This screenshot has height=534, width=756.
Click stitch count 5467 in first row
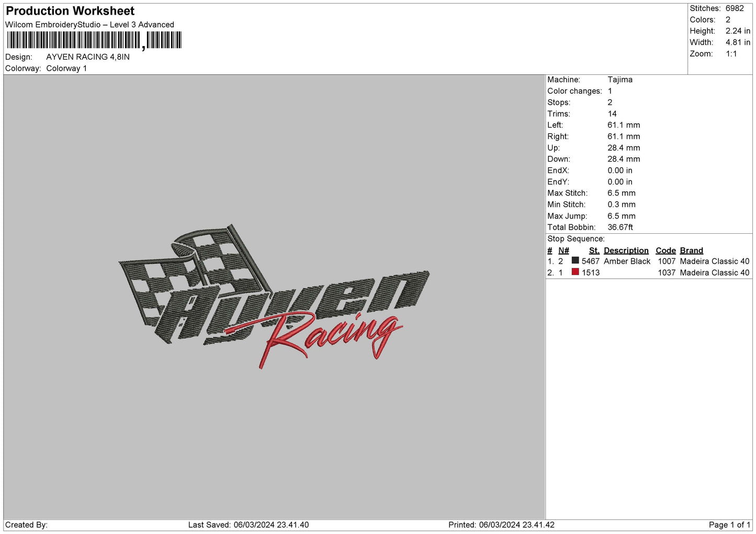click(x=591, y=261)
